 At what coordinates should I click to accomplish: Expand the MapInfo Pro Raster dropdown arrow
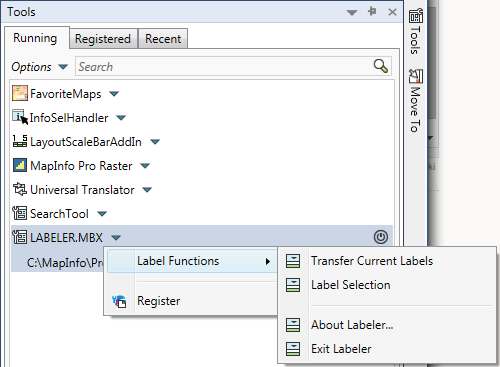(145, 166)
